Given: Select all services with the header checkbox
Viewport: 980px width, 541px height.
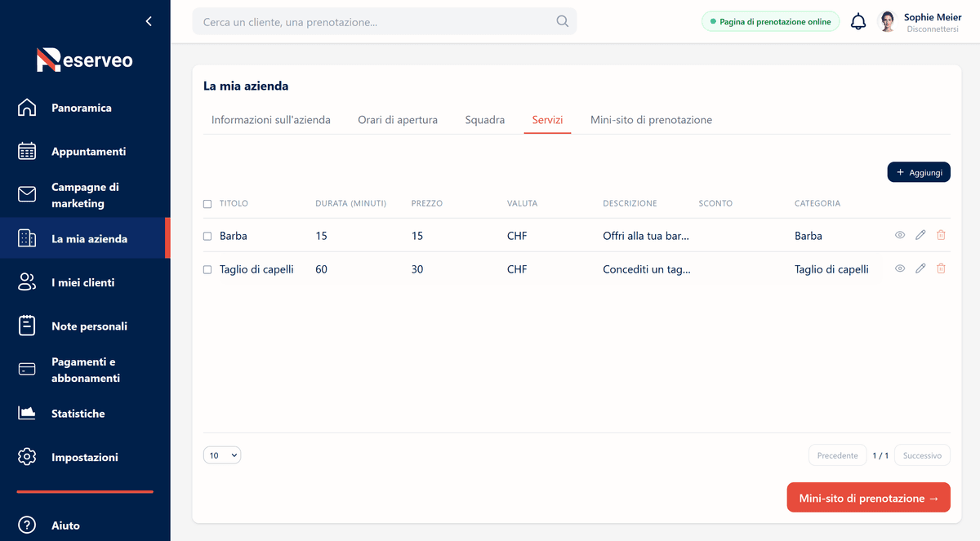Looking at the screenshot, I should pyautogui.click(x=207, y=204).
